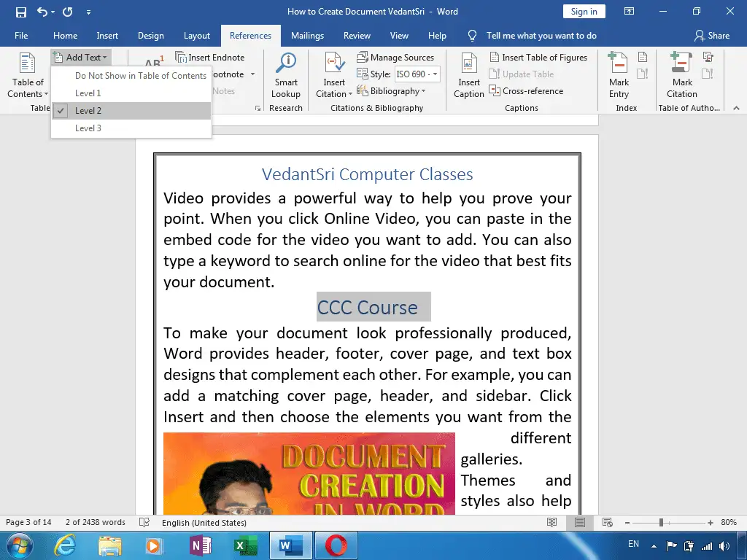This screenshot has width=747, height=560.
Task: Click the Insert Table of Authorities icon
Action: [x=708, y=58]
